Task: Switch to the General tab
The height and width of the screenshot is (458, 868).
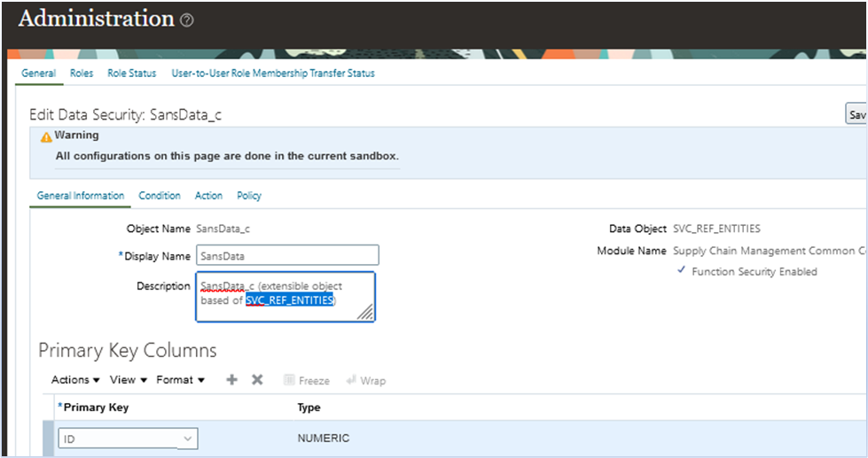Action: pos(38,73)
